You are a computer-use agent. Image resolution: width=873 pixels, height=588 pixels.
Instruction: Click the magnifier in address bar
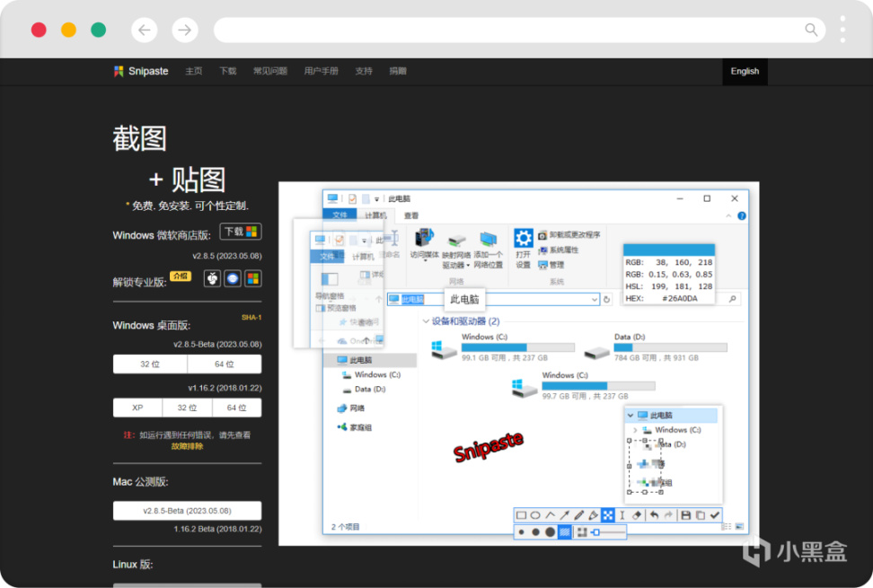point(811,30)
